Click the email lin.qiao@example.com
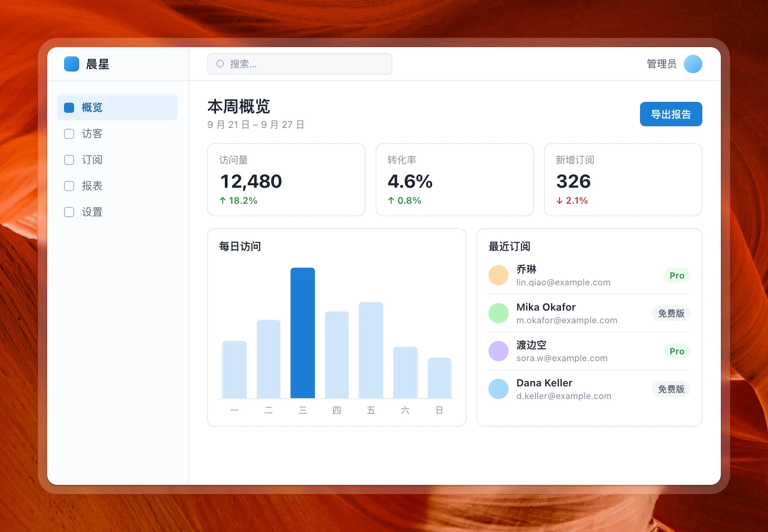Image resolution: width=768 pixels, height=532 pixels. pyautogui.click(x=563, y=282)
